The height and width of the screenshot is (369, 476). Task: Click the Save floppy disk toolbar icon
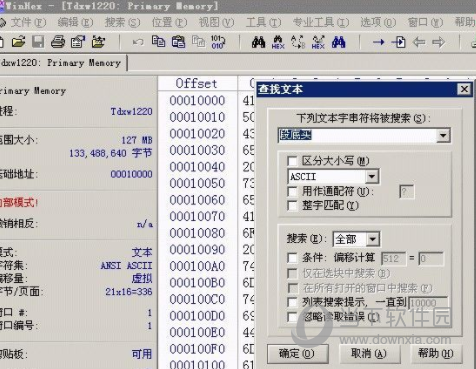[x=38, y=42]
